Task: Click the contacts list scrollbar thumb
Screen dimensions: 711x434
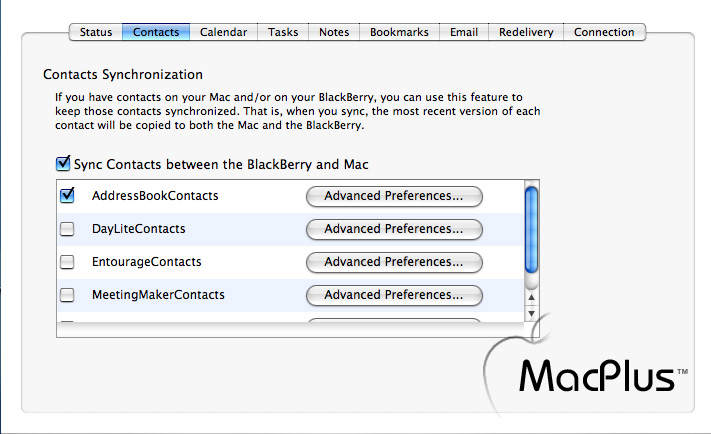Action: (x=531, y=230)
